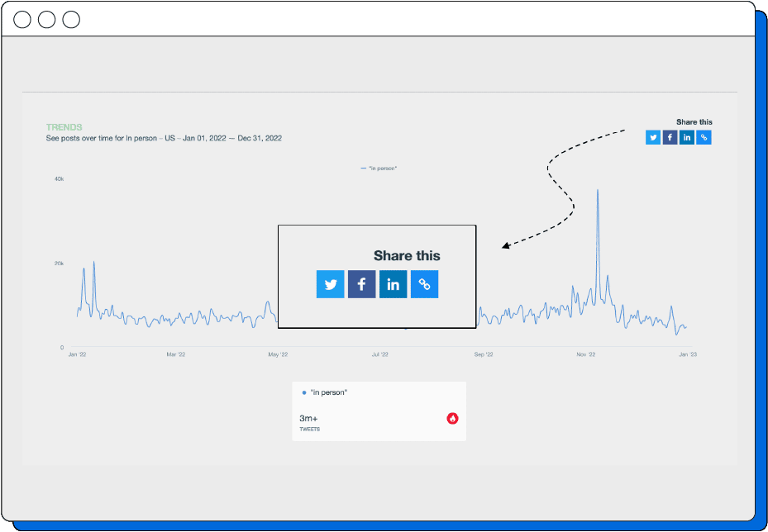Screen dimensions: 768x532
Task: Toggle the "in person" chart legend series
Action: [379, 168]
